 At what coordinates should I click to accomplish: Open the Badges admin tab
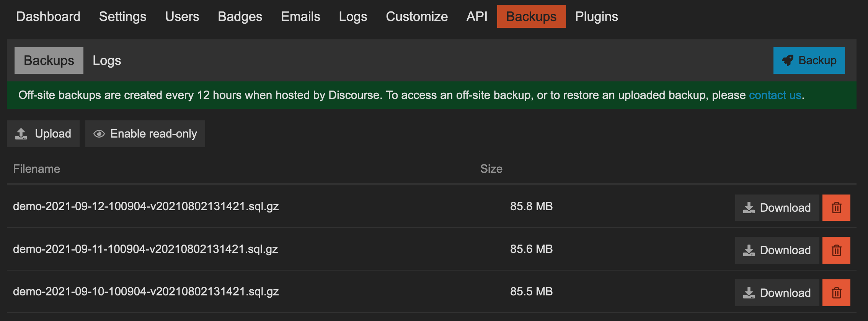(x=240, y=16)
